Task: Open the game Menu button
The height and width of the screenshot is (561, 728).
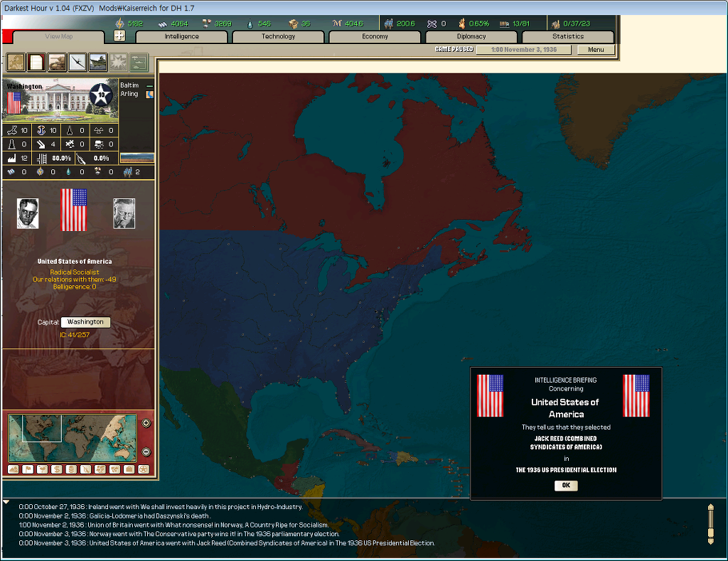Action: pos(596,50)
